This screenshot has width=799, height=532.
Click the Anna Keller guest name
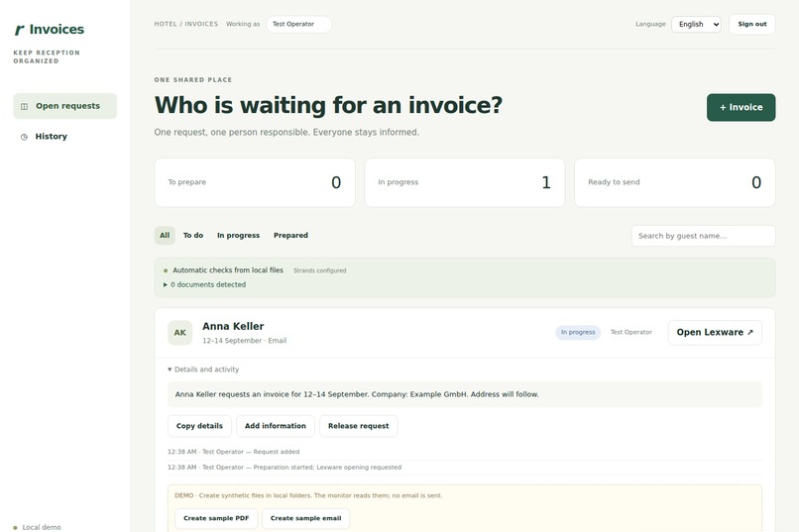233,326
